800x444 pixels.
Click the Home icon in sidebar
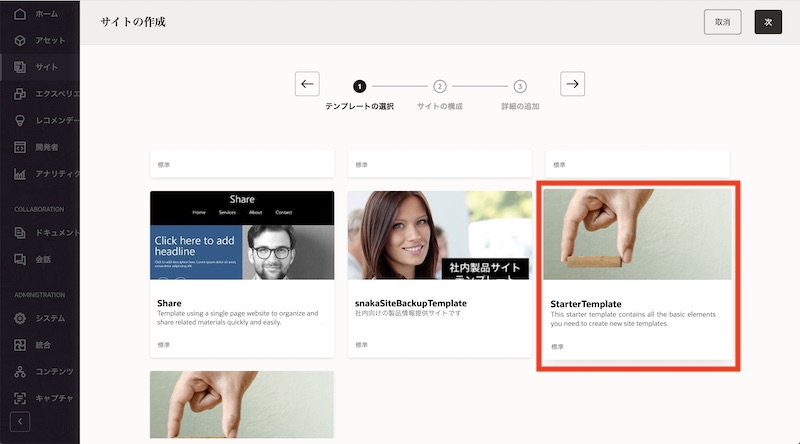[20, 14]
